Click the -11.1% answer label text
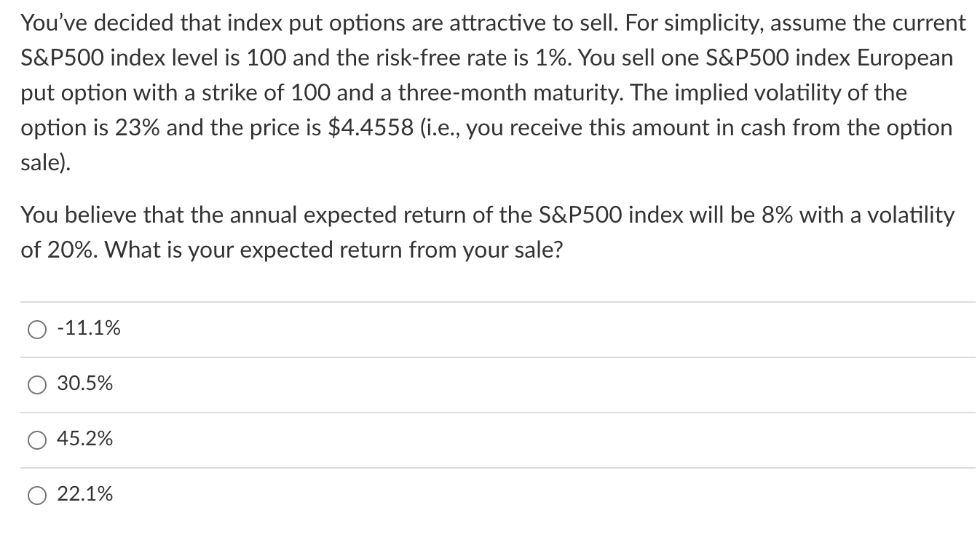 [89, 329]
